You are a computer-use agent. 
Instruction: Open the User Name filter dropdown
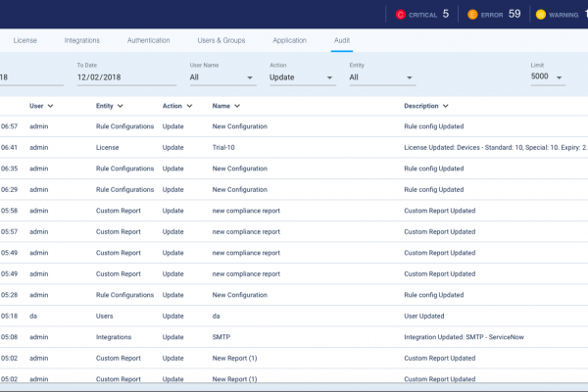pos(222,77)
